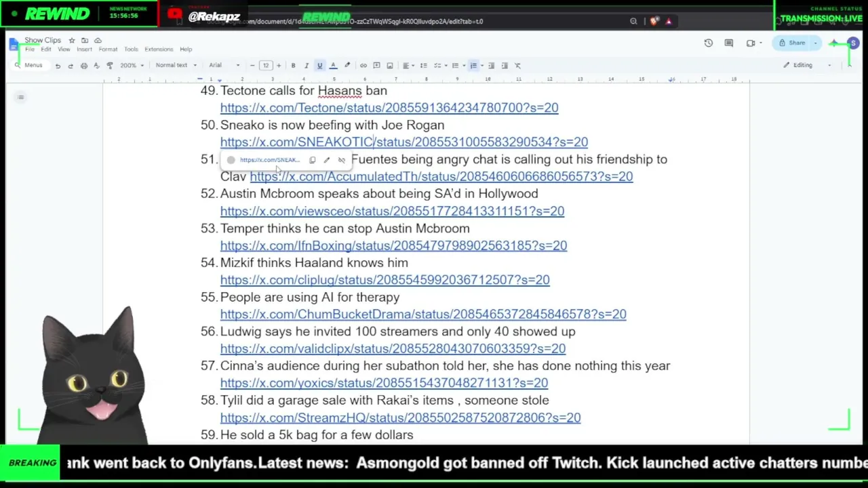This screenshot has width=868, height=488.
Task: Increase the paragraph indent
Action: 505,66
